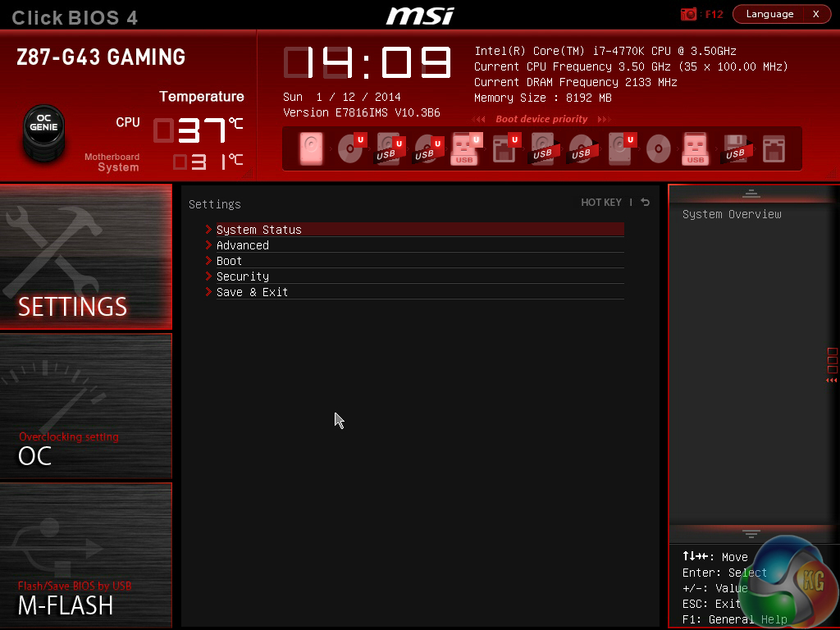Image resolution: width=840 pixels, height=630 pixels.
Task: Select the UEFI CD/DVD boot icon without USB banner
Action: pos(351,148)
